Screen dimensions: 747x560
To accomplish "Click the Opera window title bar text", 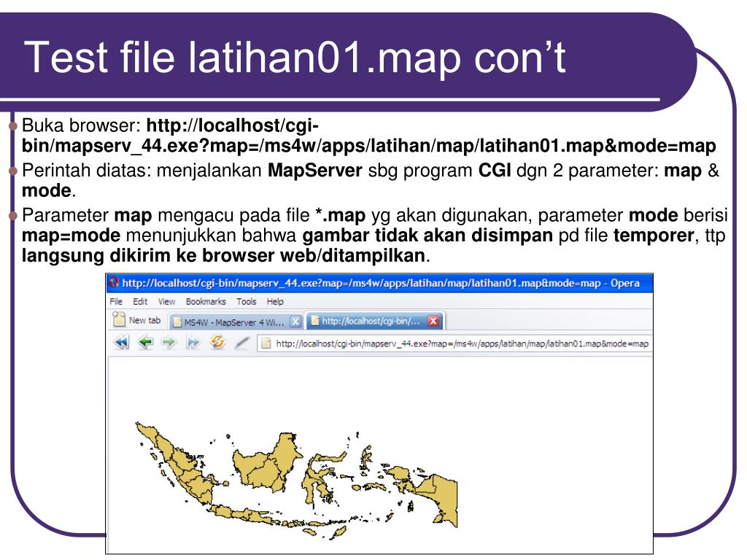I will coord(381,283).
